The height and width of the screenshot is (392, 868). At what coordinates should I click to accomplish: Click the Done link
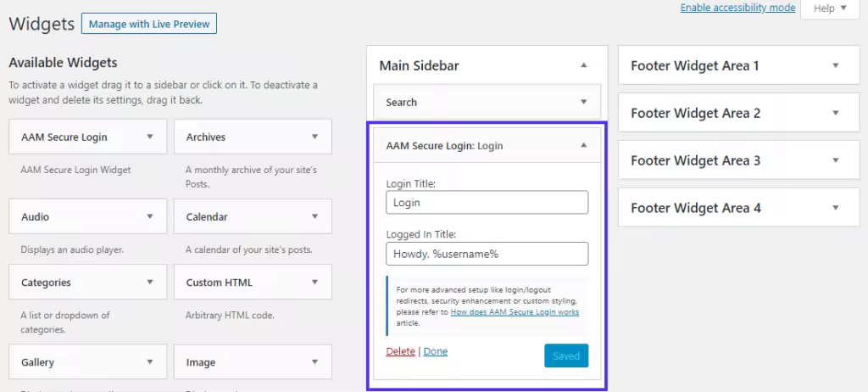(x=436, y=351)
